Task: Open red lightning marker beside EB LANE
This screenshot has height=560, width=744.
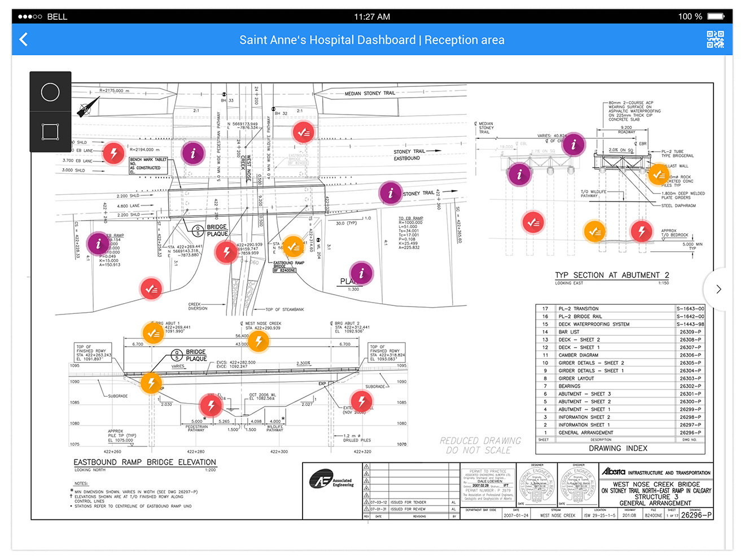Action: pyautogui.click(x=113, y=153)
